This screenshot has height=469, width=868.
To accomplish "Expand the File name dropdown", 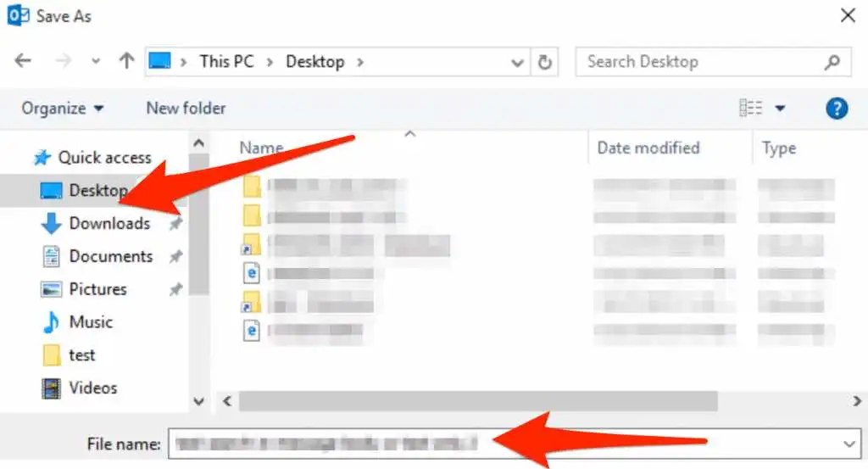I will click(x=849, y=444).
